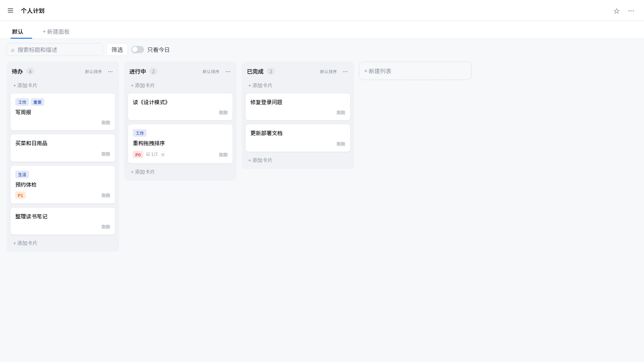
Task: Click the 进行中 list title
Action: (138, 72)
